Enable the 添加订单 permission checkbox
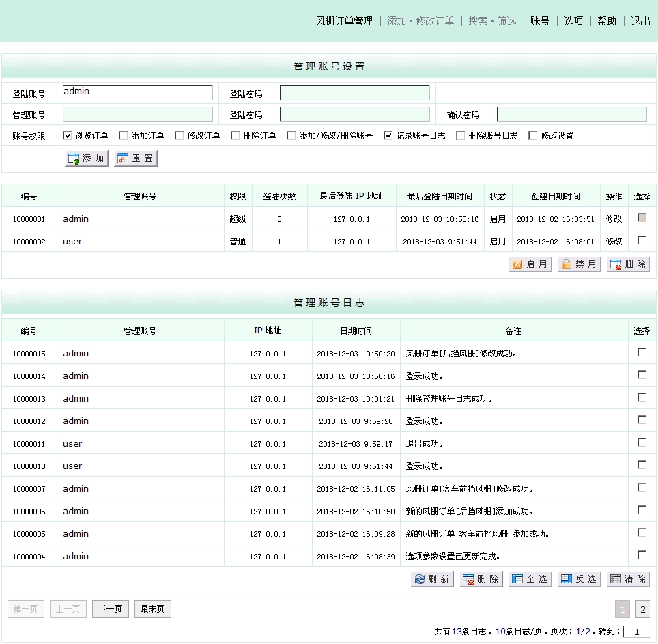Screen dimensions: 658x644 [123, 135]
